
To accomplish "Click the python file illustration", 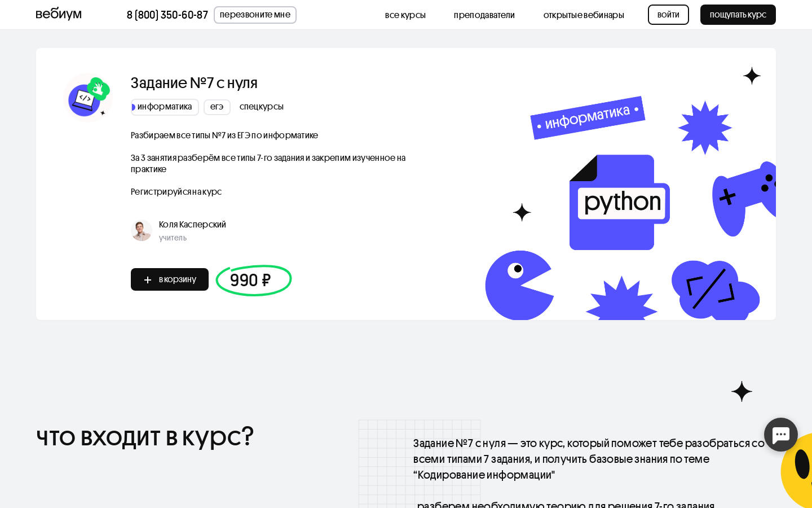I will 620,202.
